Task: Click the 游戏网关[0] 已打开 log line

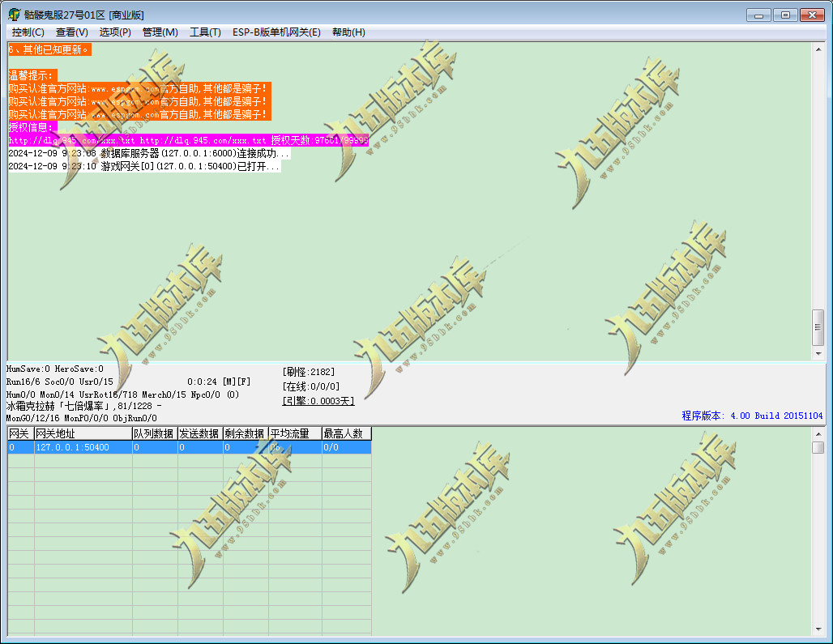Action: point(144,166)
